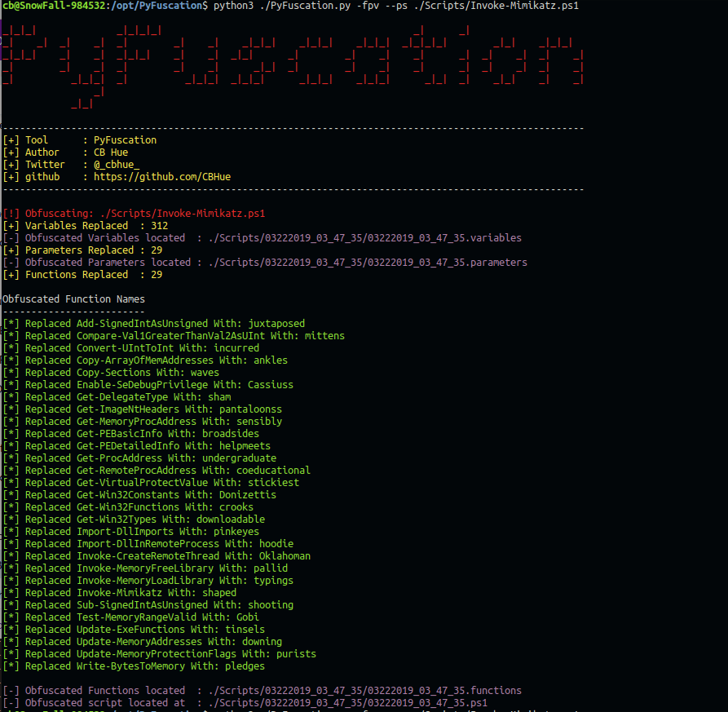Click the "Update-MemoryProtectionFlags With: purists" line
This screenshot has width=728, height=712.
(160, 654)
